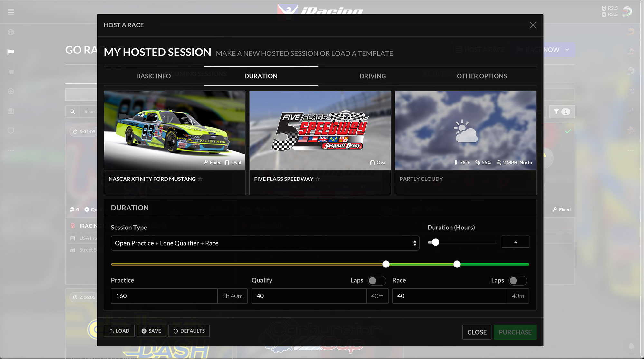Switch to the Basic Info tab
The height and width of the screenshot is (359, 644).
coord(153,76)
